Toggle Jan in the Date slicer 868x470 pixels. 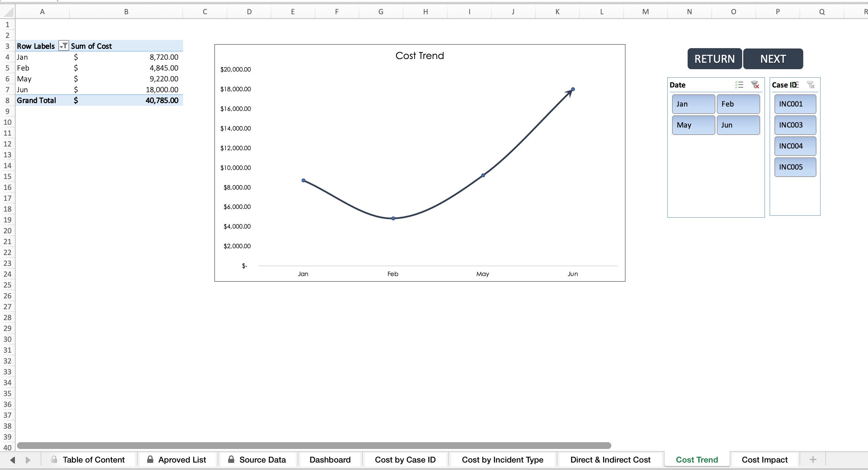pyautogui.click(x=693, y=104)
